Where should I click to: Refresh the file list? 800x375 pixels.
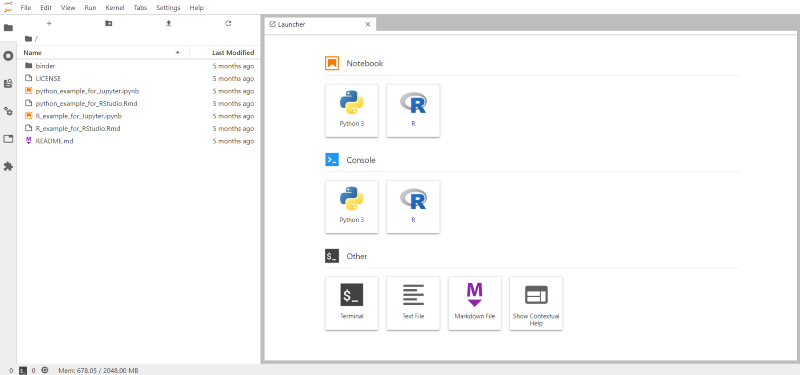[x=228, y=23]
